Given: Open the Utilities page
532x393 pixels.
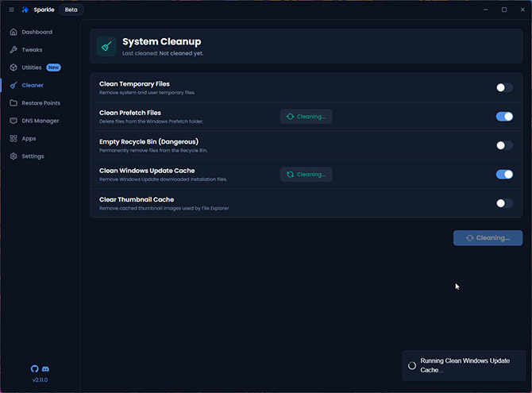Looking at the screenshot, I should point(32,67).
